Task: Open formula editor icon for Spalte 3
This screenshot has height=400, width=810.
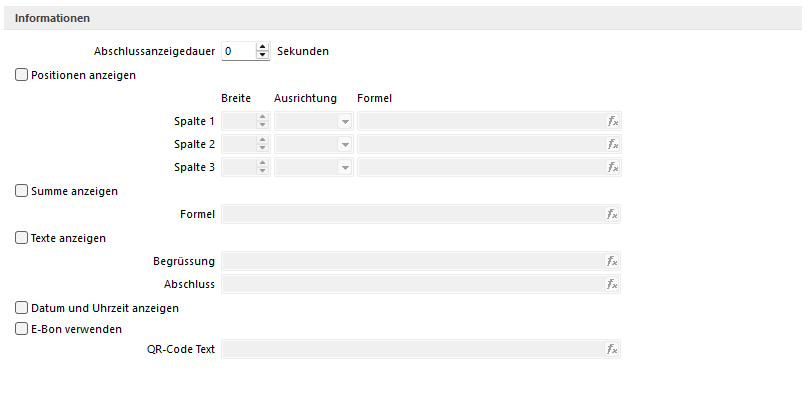Action: click(613, 167)
